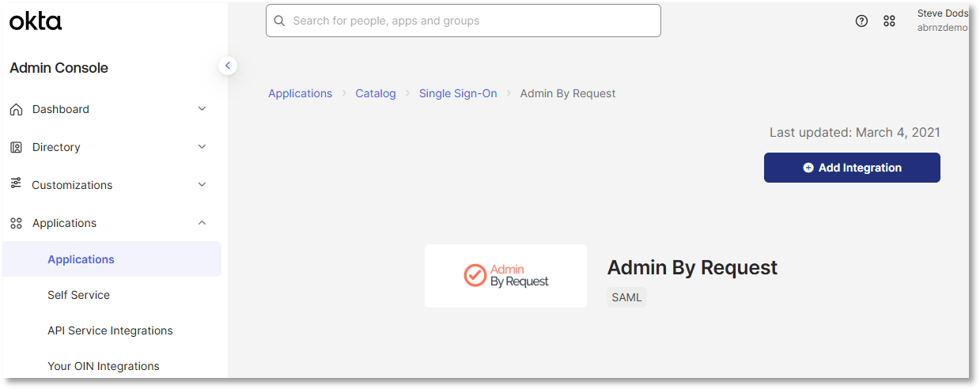Viewport: 980px width, 389px height.
Task: Collapse the sidebar with the arrow button
Action: (228, 66)
